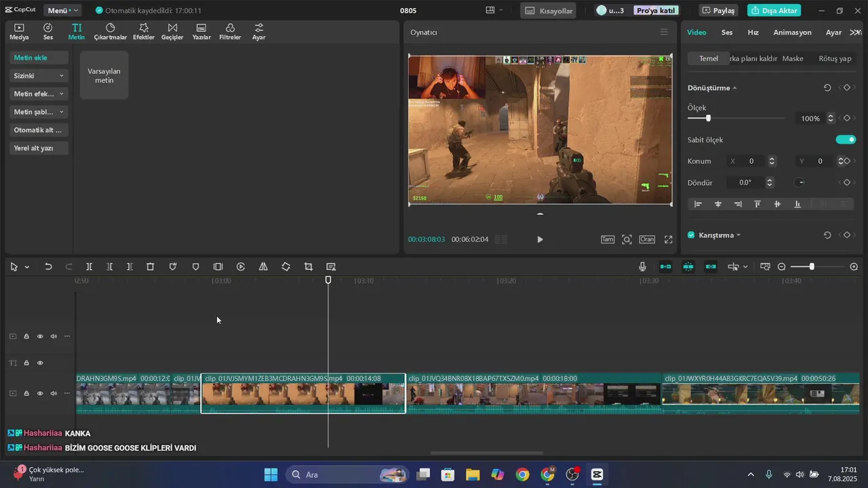This screenshot has height=488, width=868.
Task: Delete the selected clip
Action: [x=151, y=267]
